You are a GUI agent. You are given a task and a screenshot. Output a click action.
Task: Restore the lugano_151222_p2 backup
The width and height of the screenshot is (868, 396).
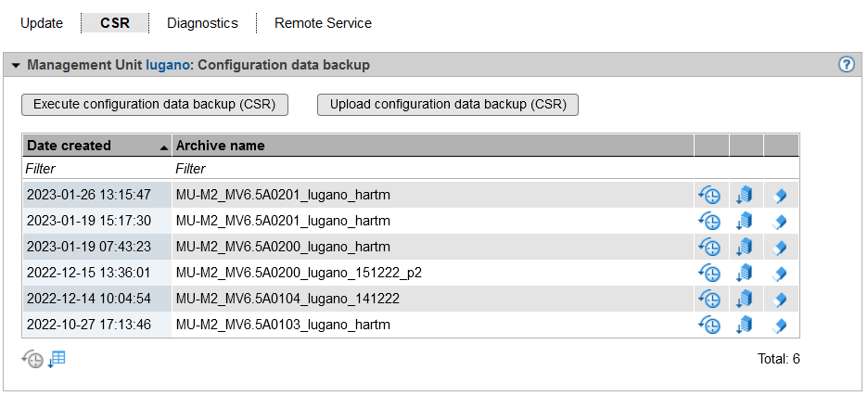click(709, 273)
